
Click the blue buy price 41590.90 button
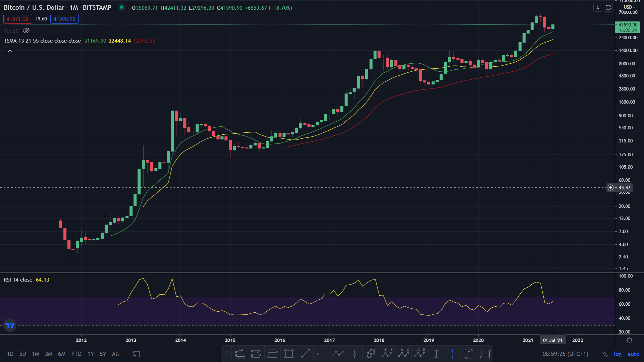64,19
